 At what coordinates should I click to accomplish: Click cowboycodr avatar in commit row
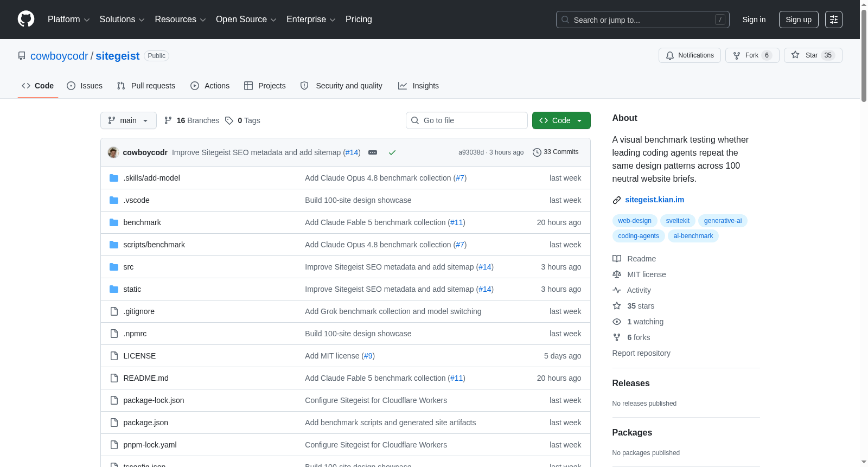point(113,152)
